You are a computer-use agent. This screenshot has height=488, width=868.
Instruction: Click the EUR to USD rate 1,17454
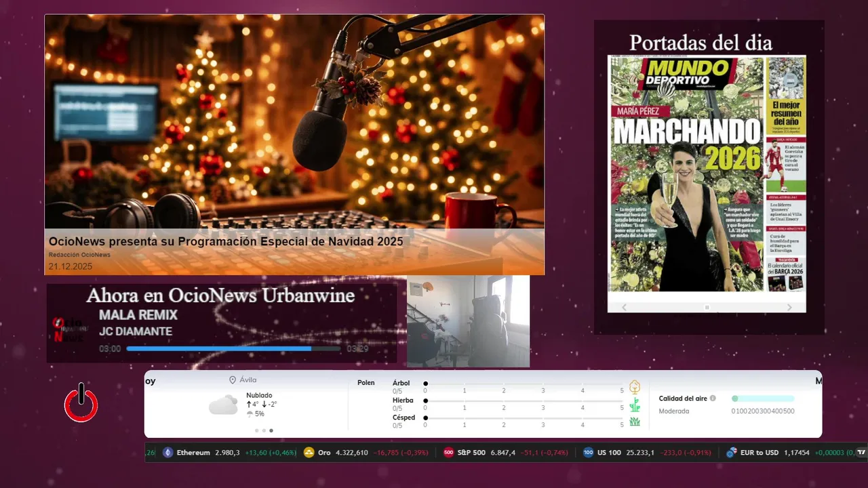tap(797, 453)
